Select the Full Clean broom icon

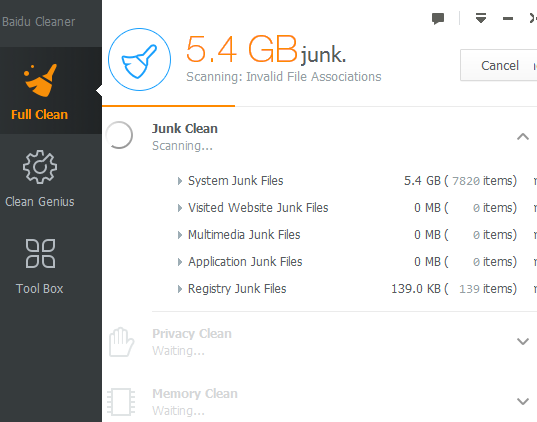(x=40, y=80)
